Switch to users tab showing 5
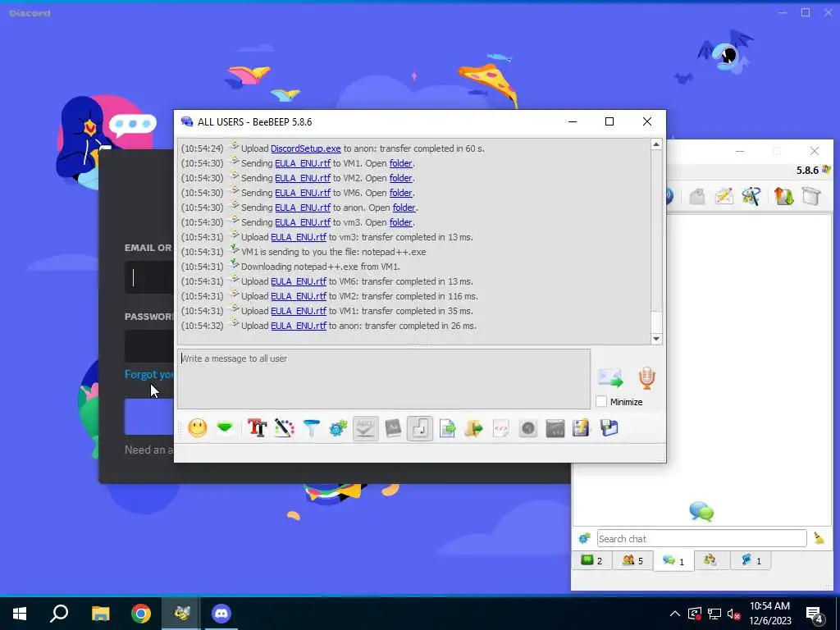Viewport: 840px width, 630px height. [632, 560]
